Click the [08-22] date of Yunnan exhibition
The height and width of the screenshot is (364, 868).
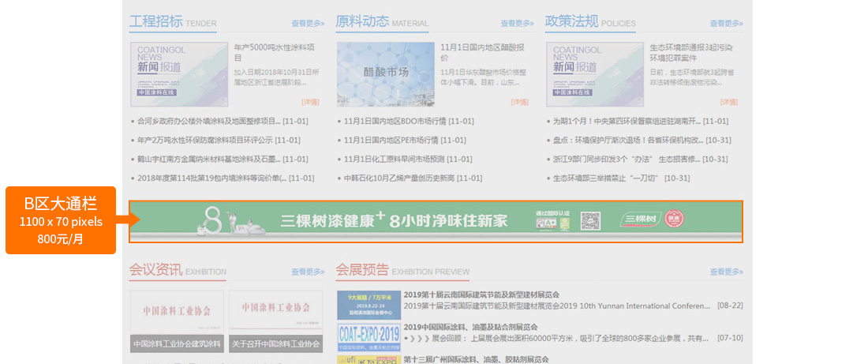pos(730,306)
